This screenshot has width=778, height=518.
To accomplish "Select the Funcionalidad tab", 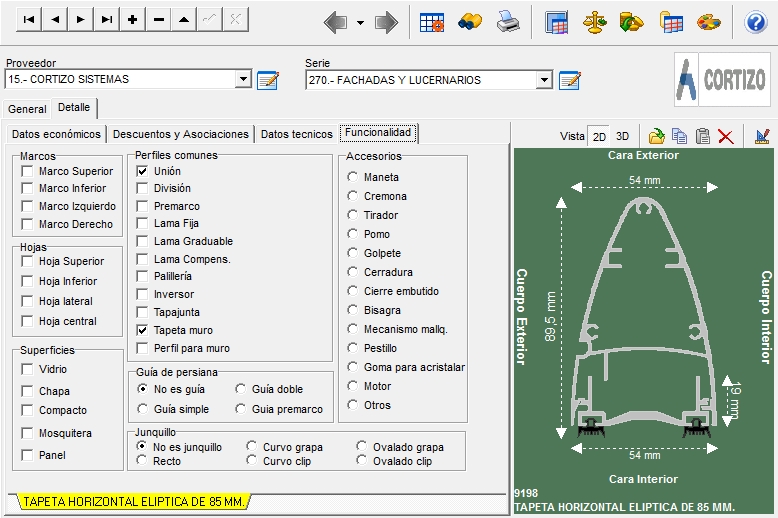I will click(x=378, y=132).
